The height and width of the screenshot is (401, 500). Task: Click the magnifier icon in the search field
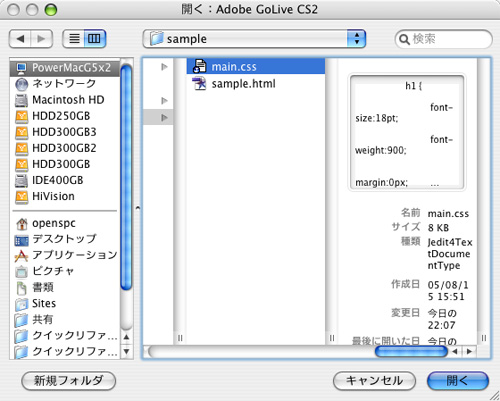tap(404, 39)
